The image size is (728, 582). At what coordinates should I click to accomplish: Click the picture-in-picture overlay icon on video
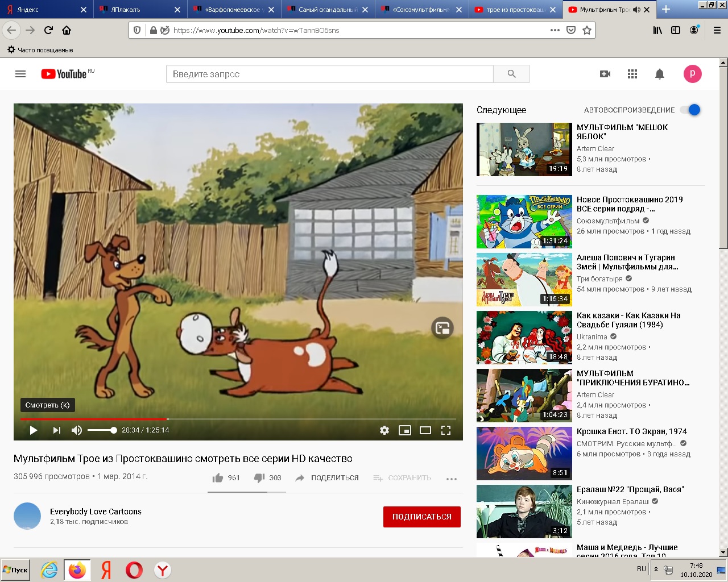tap(442, 328)
